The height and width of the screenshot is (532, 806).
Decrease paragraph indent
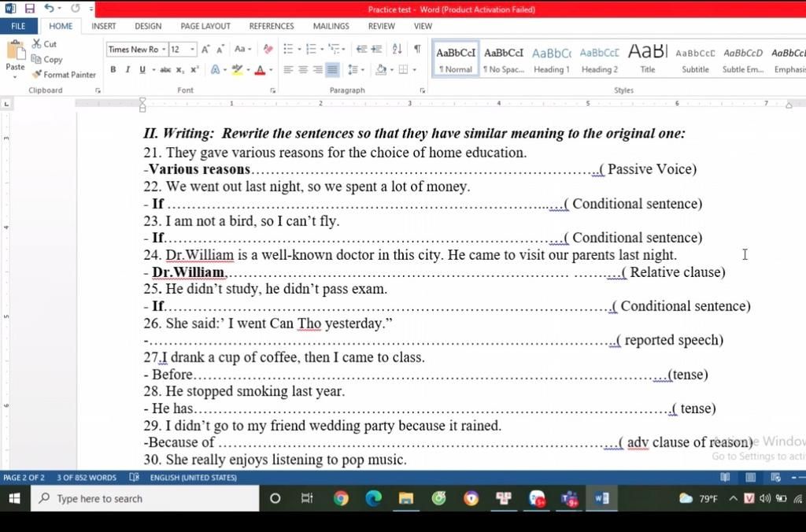[x=362, y=50]
